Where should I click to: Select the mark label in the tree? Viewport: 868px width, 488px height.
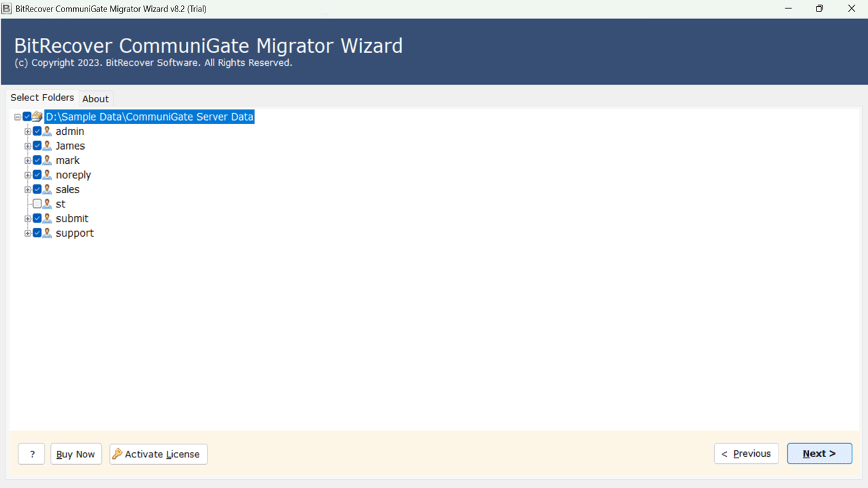[x=68, y=161]
